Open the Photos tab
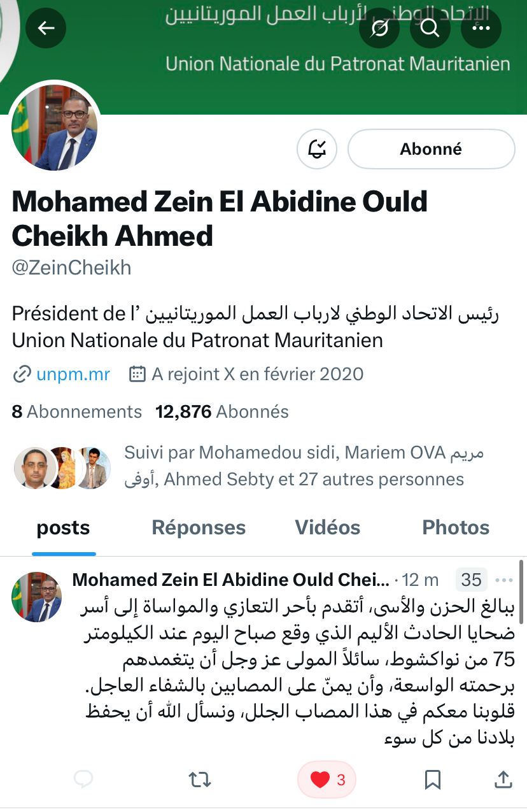Screen dimensions: 527x812 pyautogui.click(x=456, y=527)
